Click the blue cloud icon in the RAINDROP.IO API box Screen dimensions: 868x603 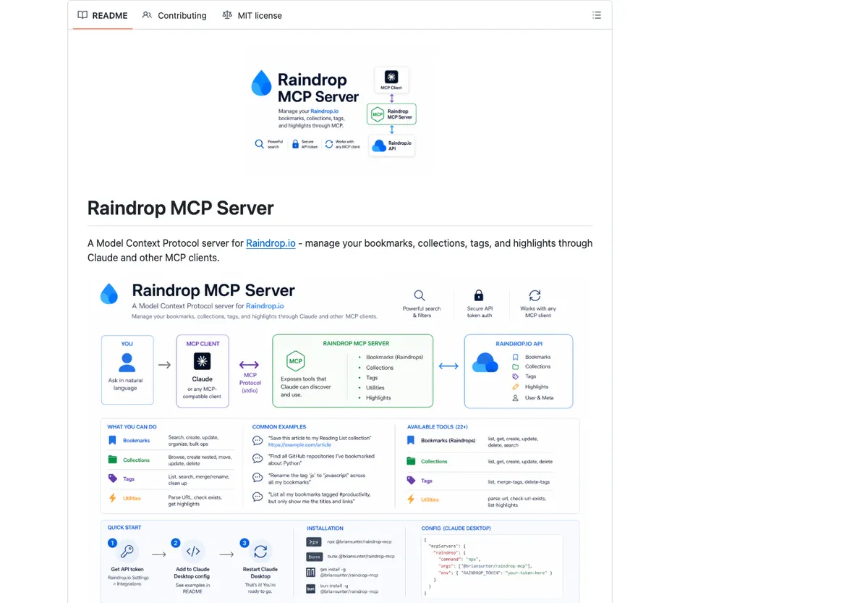(x=485, y=363)
